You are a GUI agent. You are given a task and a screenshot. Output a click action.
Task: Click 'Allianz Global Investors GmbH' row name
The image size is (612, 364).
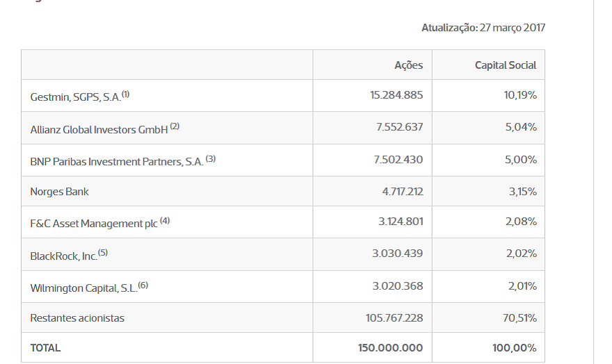coord(99,129)
